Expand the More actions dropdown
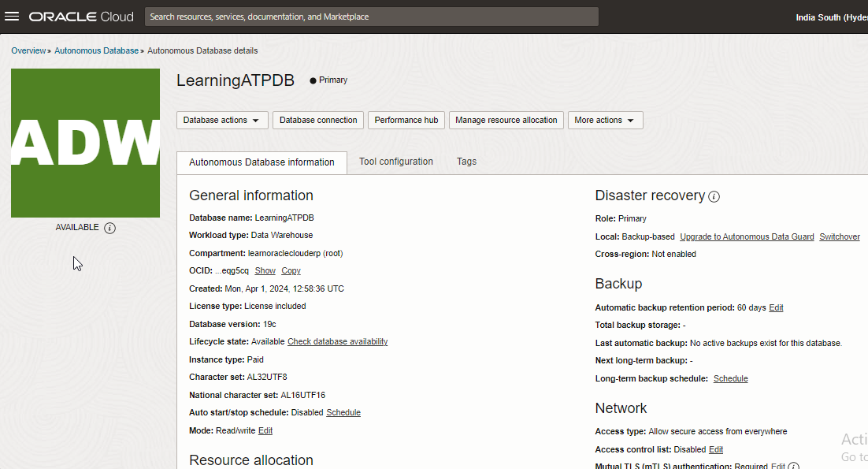 click(605, 120)
